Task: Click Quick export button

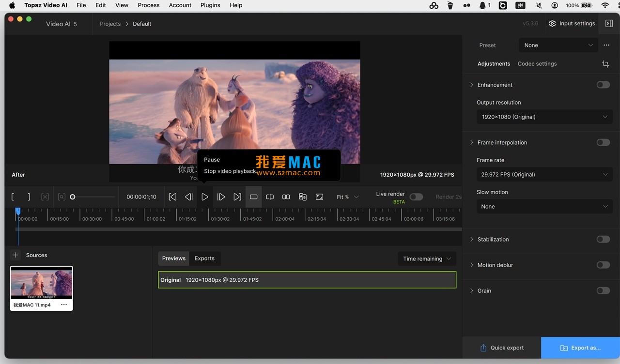Action: (x=502, y=348)
